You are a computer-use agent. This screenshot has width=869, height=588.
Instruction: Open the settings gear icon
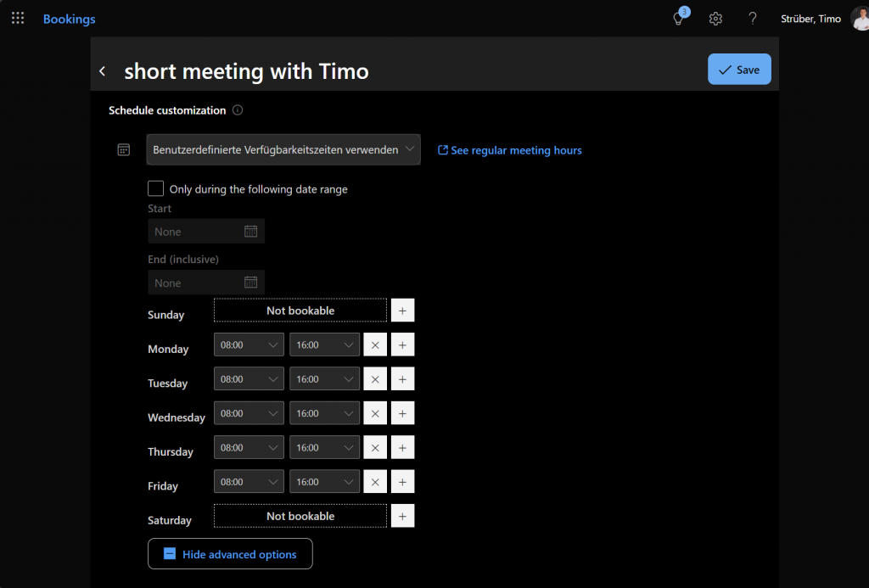pos(715,19)
